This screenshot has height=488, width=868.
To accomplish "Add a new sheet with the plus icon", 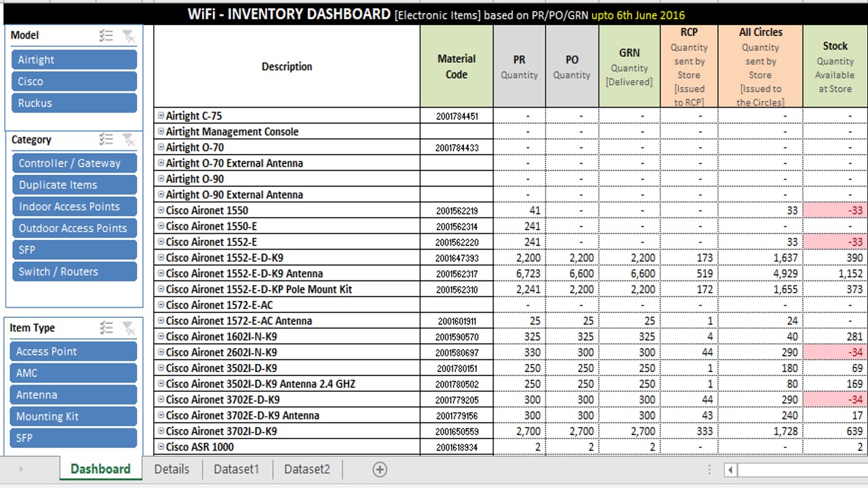I will (380, 469).
